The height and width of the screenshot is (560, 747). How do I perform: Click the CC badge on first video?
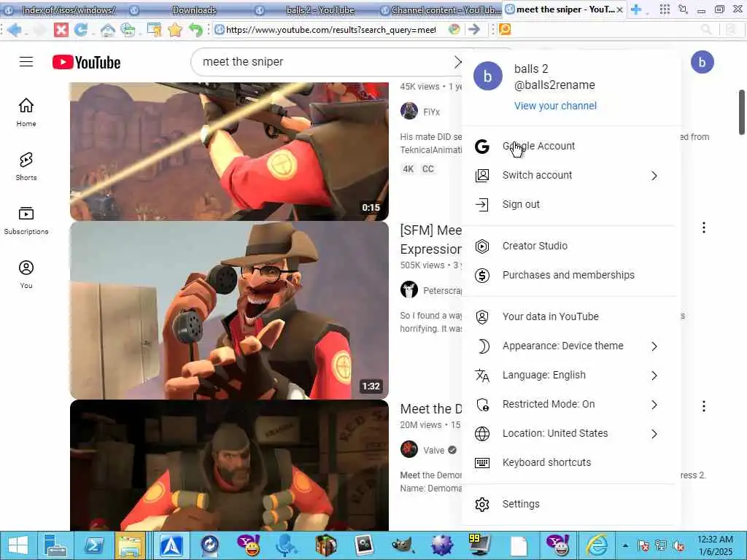point(427,169)
